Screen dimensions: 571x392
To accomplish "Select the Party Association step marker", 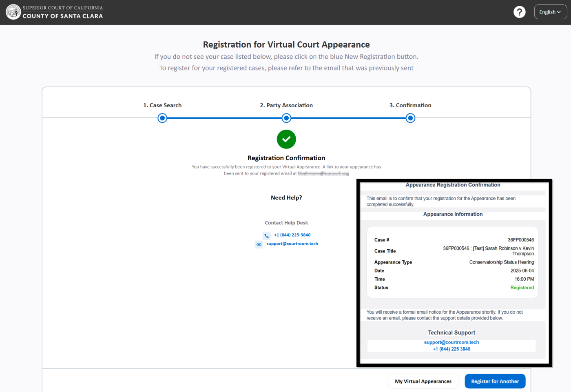I will coord(286,118).
